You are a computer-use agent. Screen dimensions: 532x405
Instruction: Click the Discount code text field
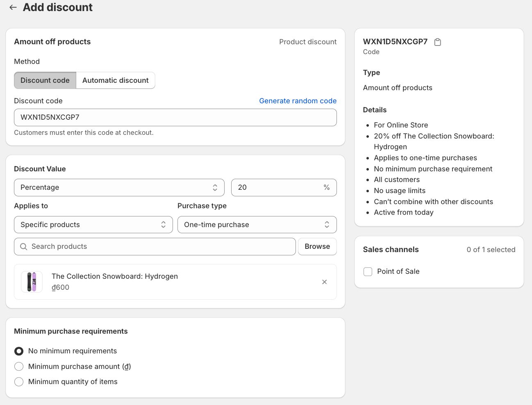click(175, 118)
